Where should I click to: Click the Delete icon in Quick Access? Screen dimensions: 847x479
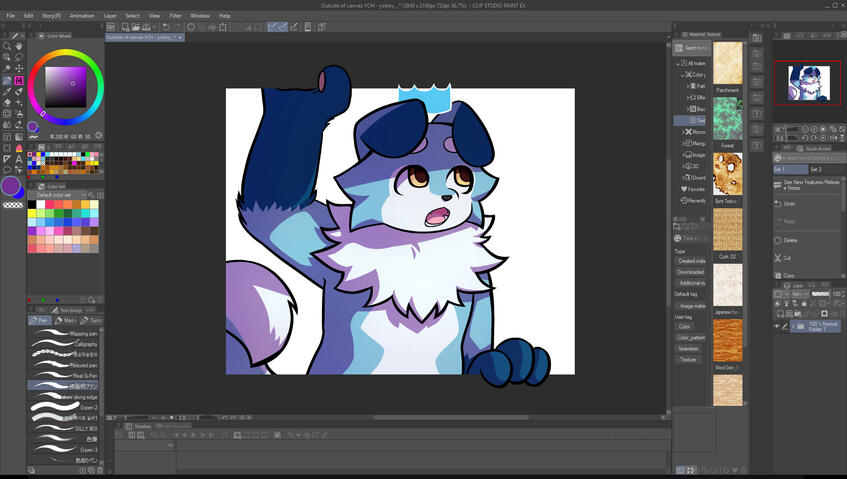pyautogui.click(x=778, y=240)
